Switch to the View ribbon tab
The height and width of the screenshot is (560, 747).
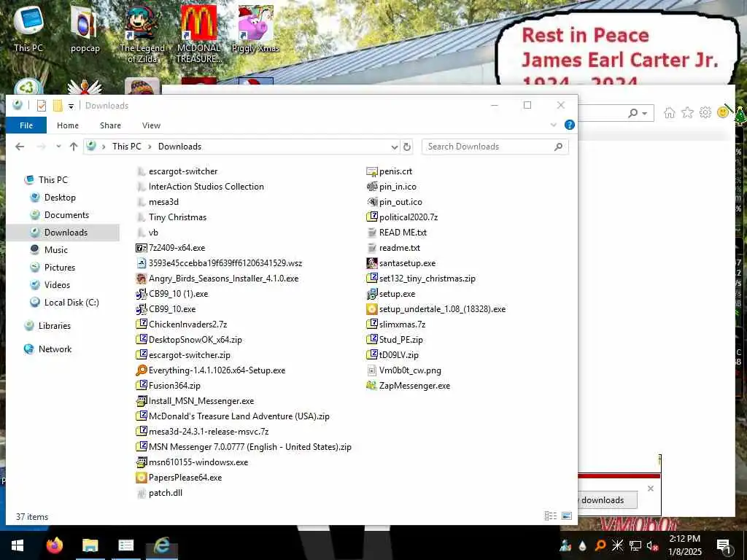[151, 125]
